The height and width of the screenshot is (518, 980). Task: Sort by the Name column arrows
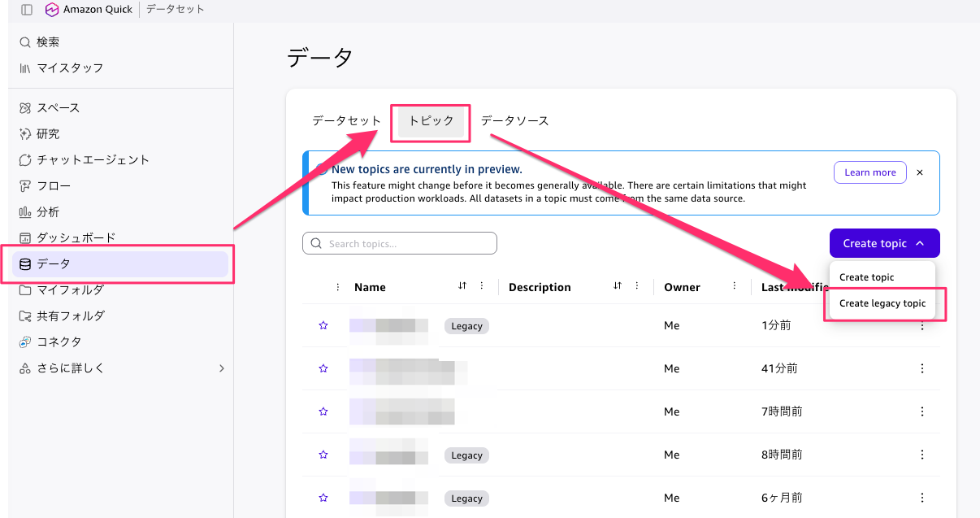[x=462, y=286]
